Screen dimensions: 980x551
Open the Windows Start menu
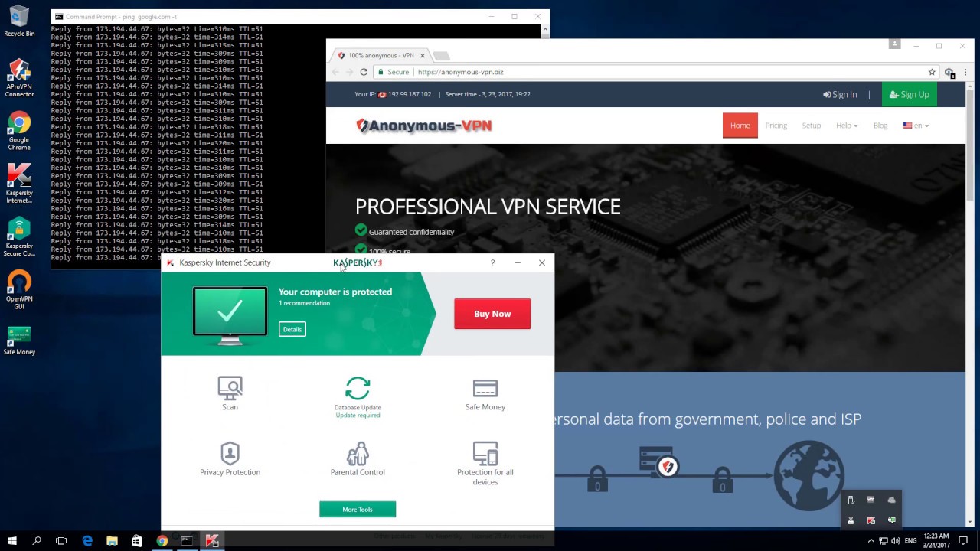[x=12, y=540]
